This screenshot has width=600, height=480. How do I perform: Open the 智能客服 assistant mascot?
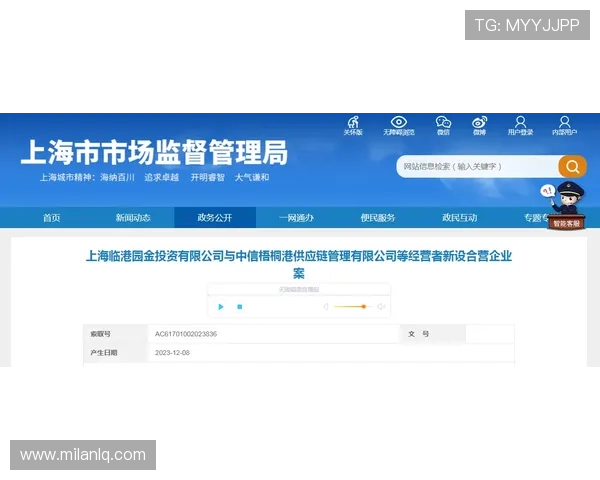pyautogui.click(x=566, y=206)
